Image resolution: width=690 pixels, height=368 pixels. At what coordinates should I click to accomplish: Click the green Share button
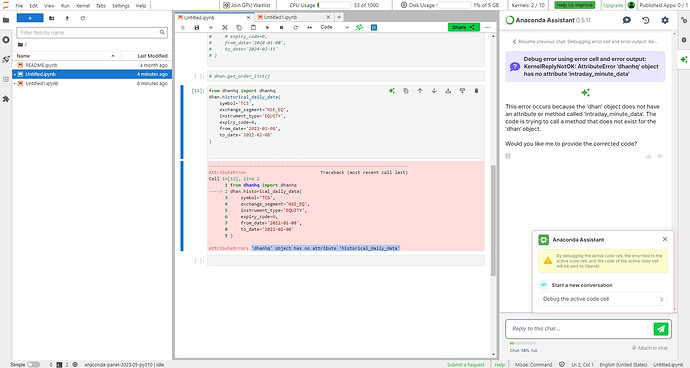coord(464,27)
